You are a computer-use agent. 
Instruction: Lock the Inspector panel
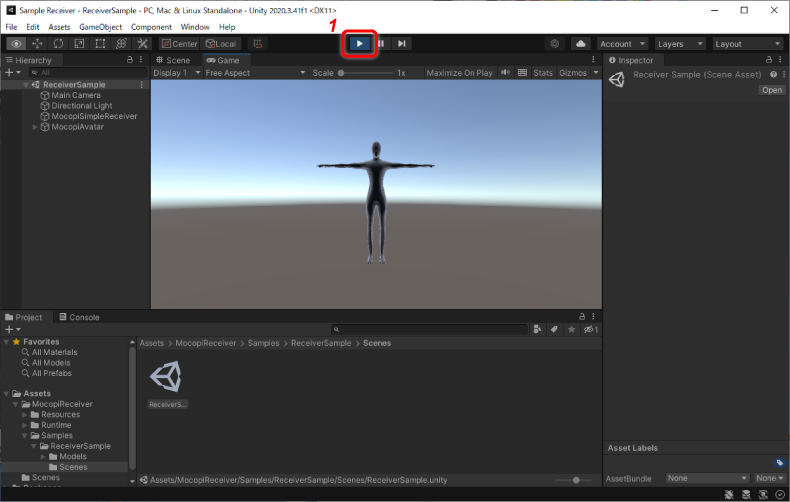[x=769, y=59]
